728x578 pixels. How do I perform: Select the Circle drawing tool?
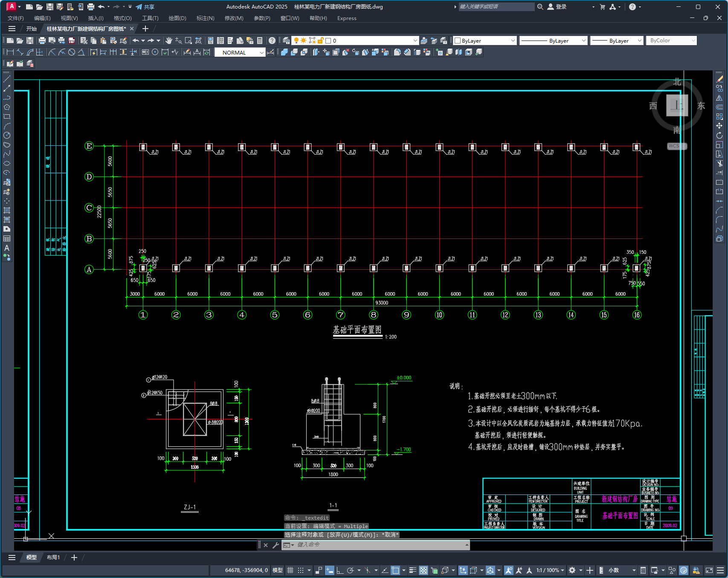coord(7,135)
